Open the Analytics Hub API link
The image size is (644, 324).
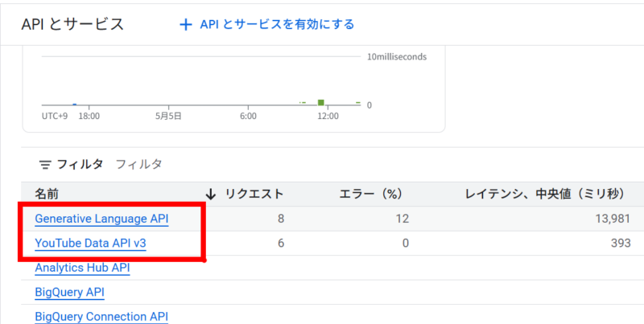[x=83, y=268]
